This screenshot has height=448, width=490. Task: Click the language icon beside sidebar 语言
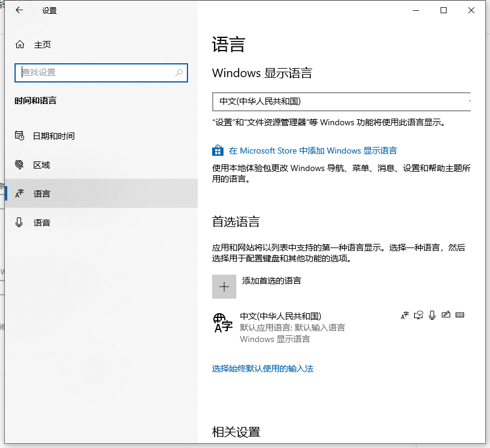click(19, 193)
